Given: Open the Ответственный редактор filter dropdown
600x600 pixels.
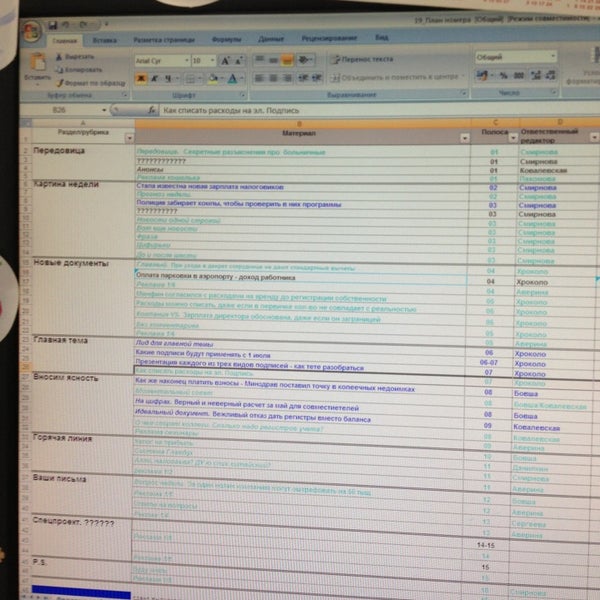Looking at the screenshot, I should point(594,137).
